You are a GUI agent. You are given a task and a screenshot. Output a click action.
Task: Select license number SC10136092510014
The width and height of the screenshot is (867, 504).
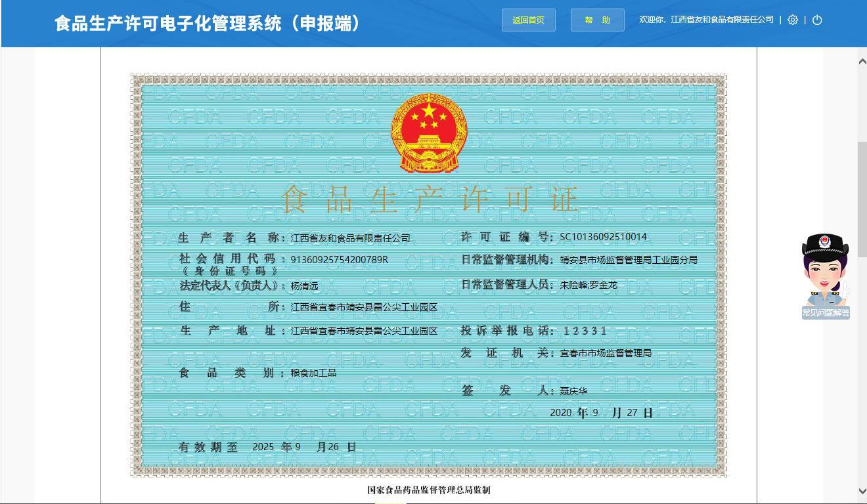(603, 237)
